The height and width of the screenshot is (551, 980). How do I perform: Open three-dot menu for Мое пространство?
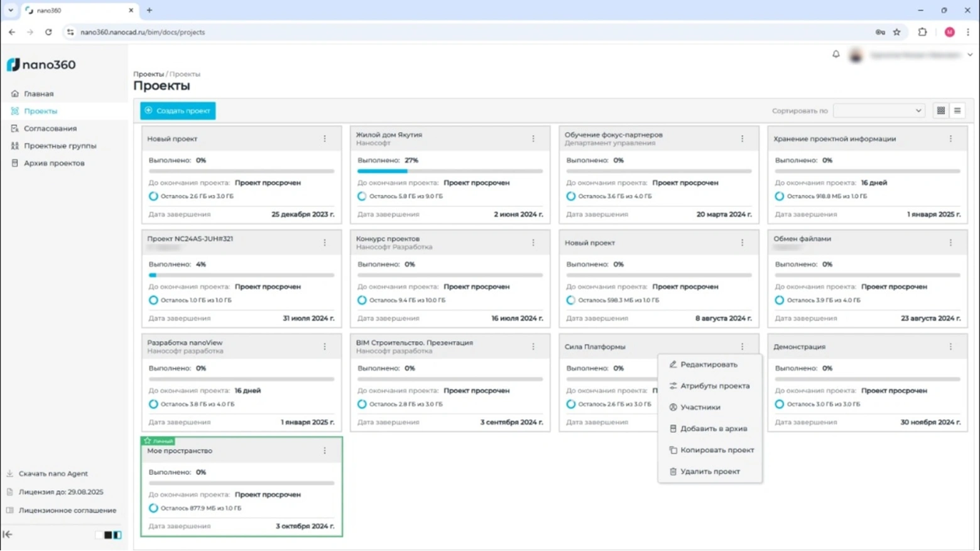pyautogui.click(x=325, y=450)
